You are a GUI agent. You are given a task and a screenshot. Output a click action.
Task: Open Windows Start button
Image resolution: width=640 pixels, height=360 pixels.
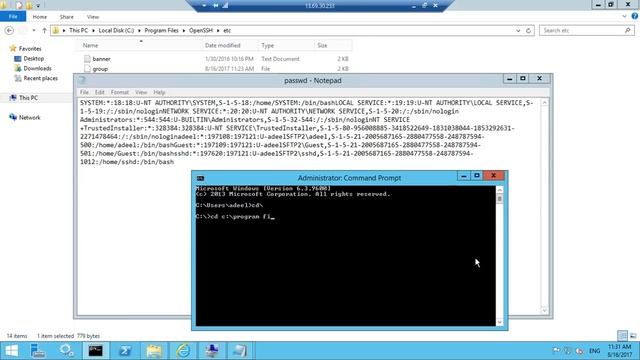point(11,351)
